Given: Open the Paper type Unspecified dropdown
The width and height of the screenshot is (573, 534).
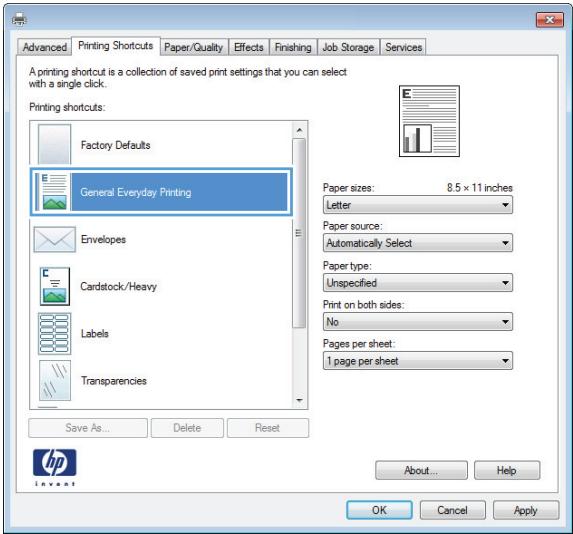Looking at the screenshot, I should click(x=418, y=283).
